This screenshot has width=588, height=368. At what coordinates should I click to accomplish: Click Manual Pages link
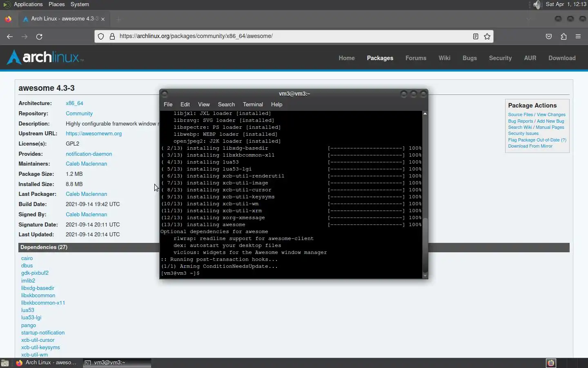[x=550, y=128]
